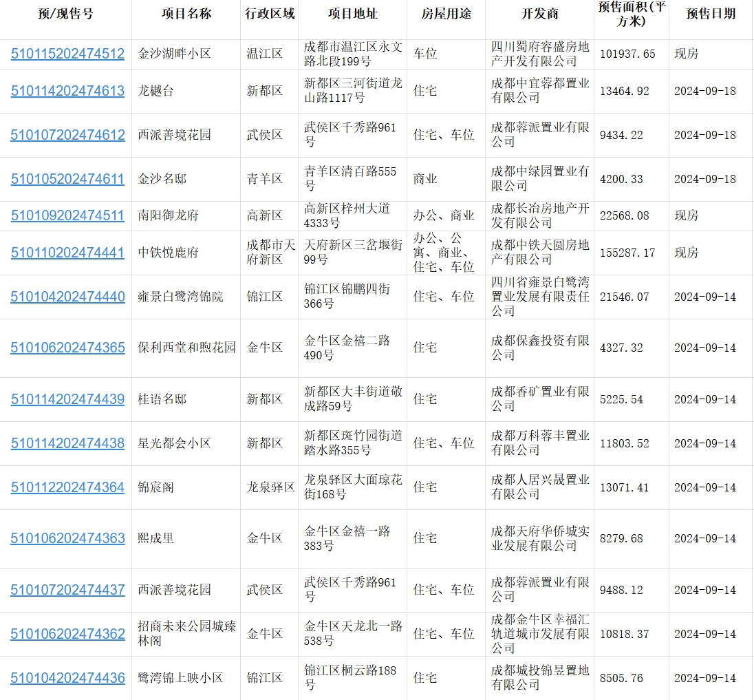Viewport: 754px width, 700px height.
Task: Click address 成都市温江区永文路北段199号
Action: point(353,54)
